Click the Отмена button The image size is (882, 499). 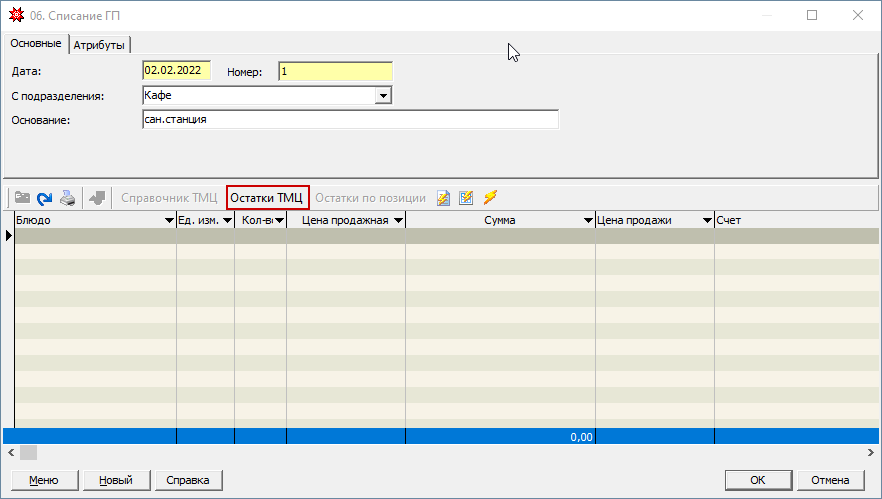(830, 480)
